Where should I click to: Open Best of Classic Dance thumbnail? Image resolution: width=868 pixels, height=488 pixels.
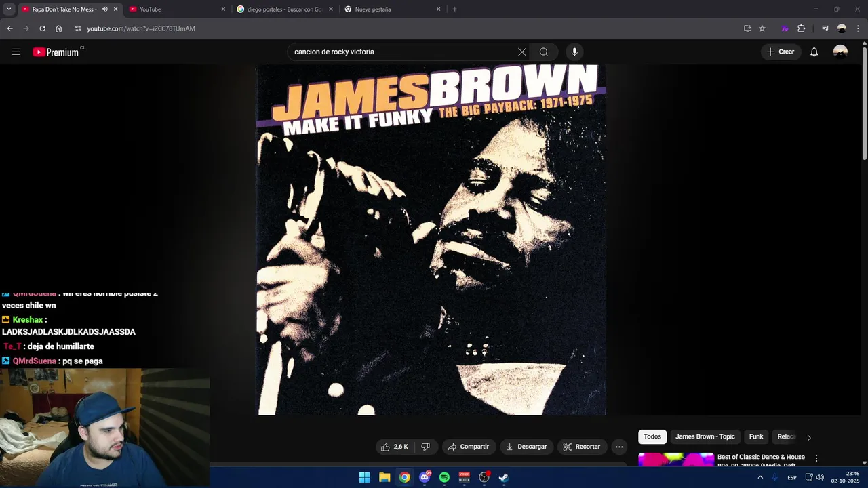point(676,460)
